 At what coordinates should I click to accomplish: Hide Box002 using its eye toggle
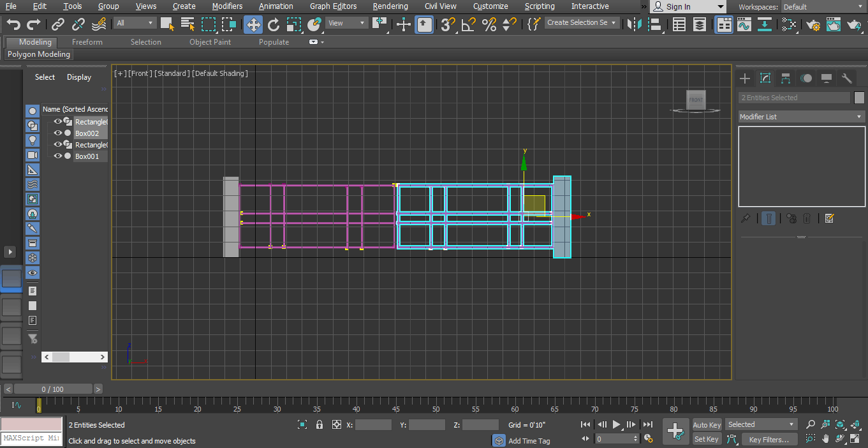tap(57, 133)
